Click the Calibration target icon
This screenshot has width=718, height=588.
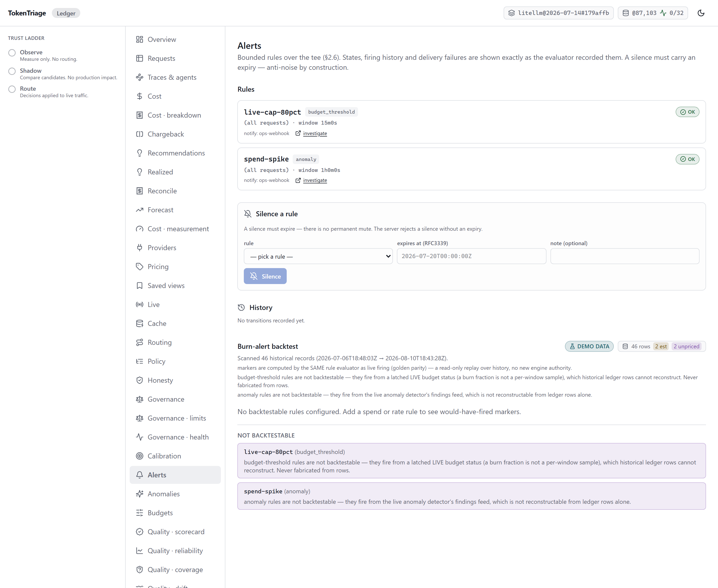pyautogui.click(x=140, y=456)
